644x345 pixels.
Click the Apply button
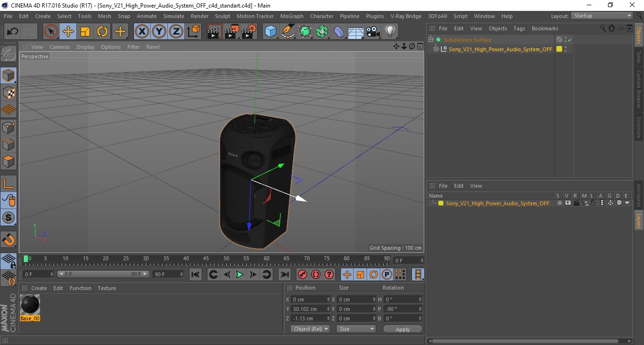[x=402, y=329]
